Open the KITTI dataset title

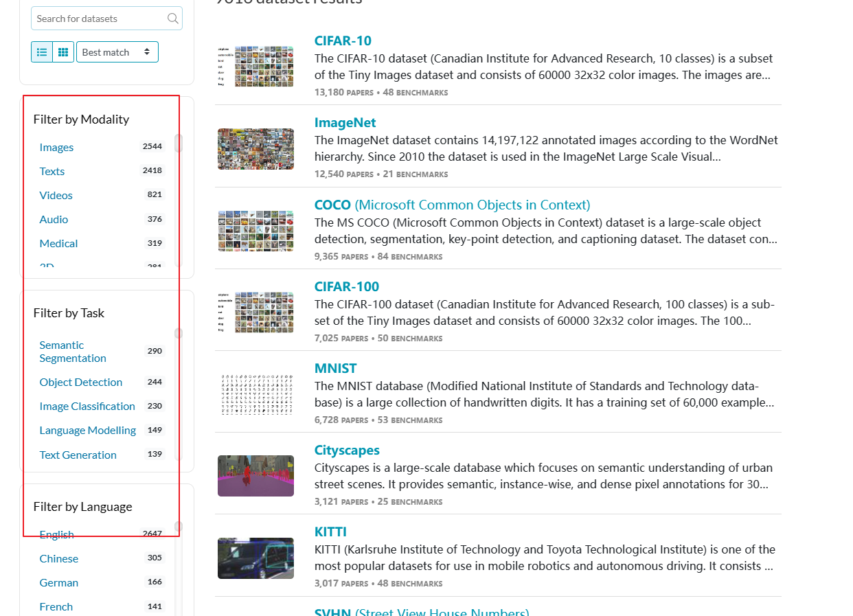pos(330,532)
